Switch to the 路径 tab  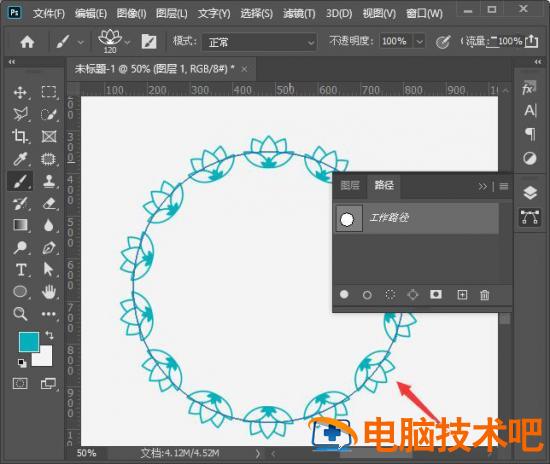pos(384,185)
